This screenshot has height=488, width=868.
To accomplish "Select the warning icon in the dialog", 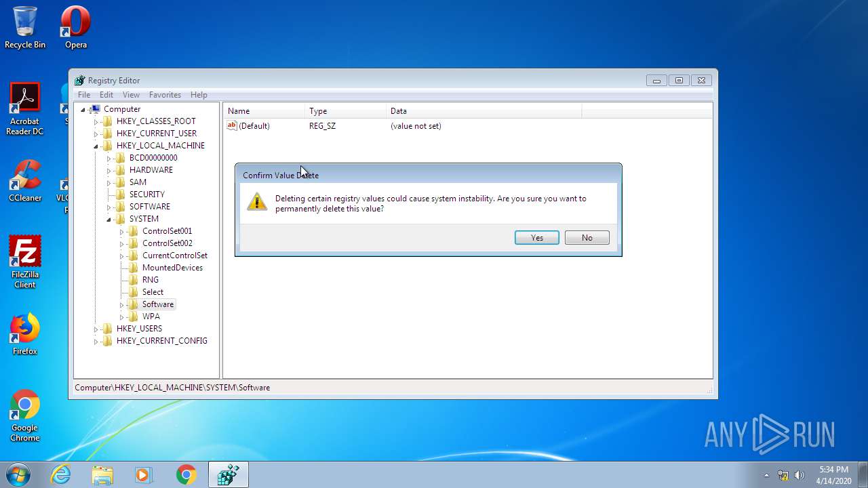I will click(257, 202).
